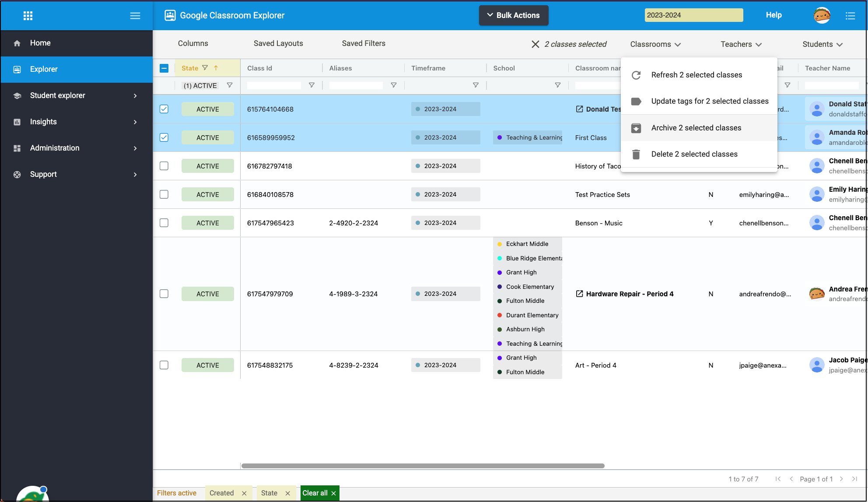Viewport: 868px width, 502px height.
Task: Open the apps grid icon
Action: tap(28, 16)
